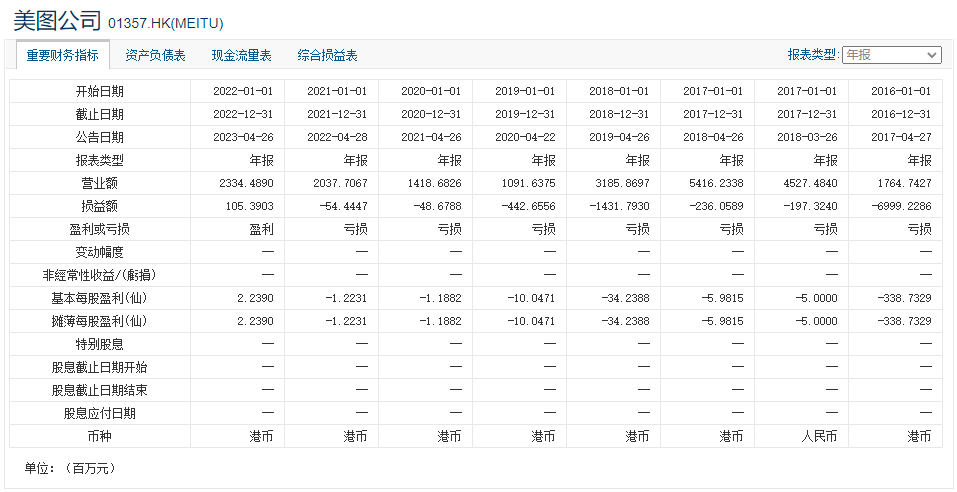
Task: Select the 损益额 row label
Action: click(100, 206)
